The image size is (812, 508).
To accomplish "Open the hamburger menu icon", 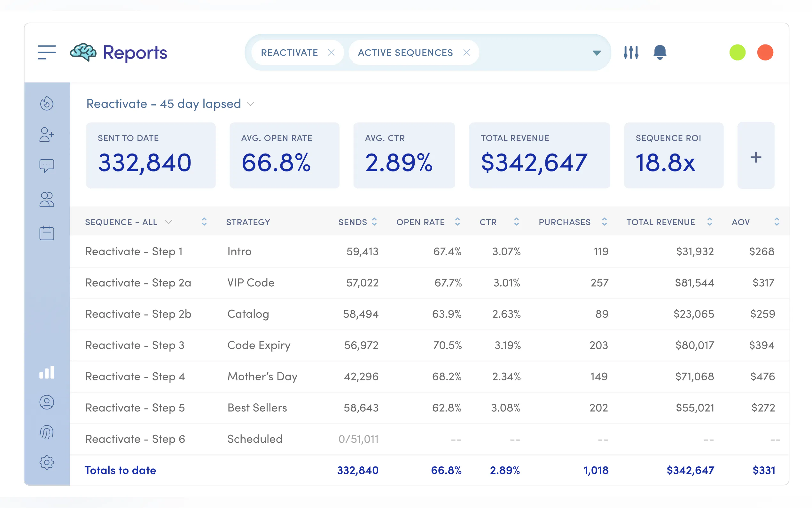I will pos(47,52).
